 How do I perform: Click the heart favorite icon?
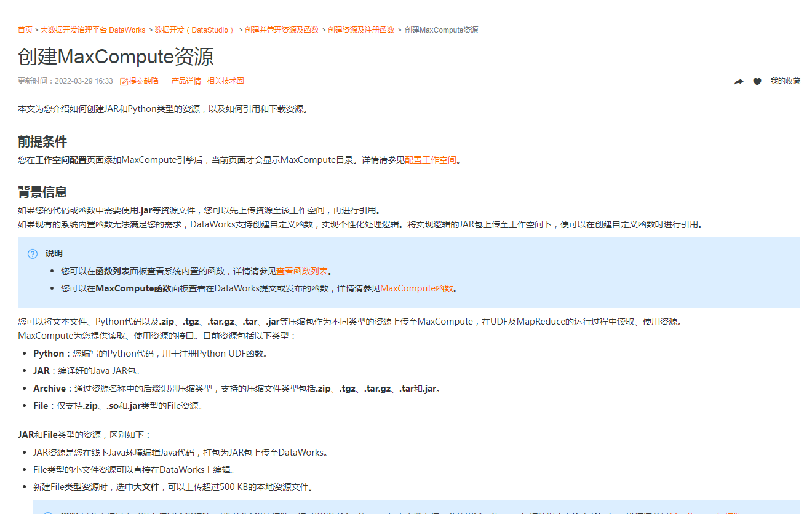pos(757,82)
